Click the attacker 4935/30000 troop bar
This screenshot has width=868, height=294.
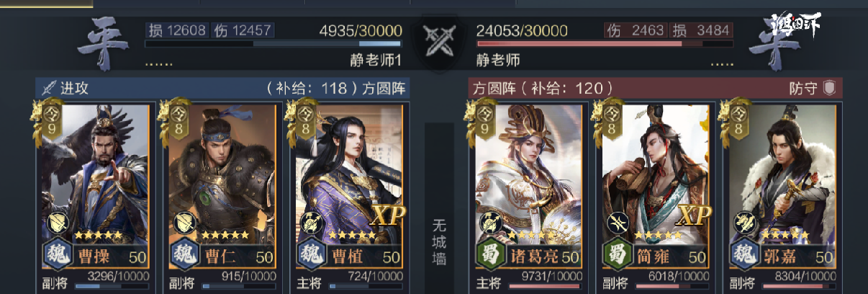[x=273, y=43]
